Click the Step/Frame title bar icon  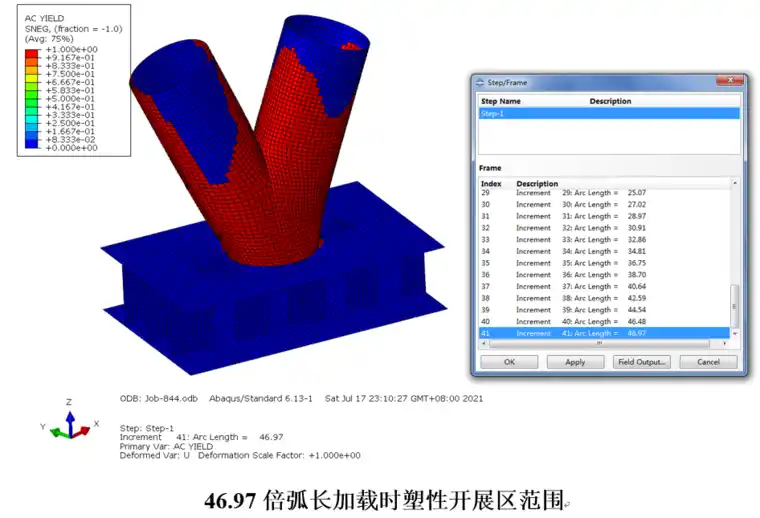pyautogui.click(x=480, y=82)
